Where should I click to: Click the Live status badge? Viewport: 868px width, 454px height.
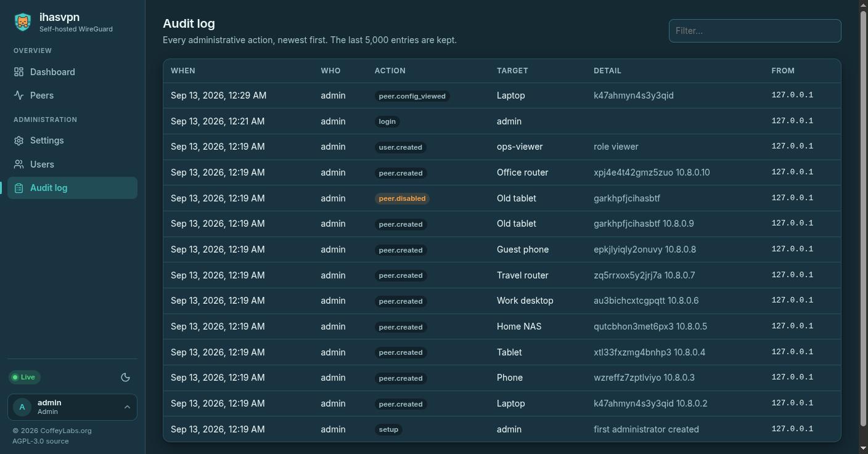(24, 377)
